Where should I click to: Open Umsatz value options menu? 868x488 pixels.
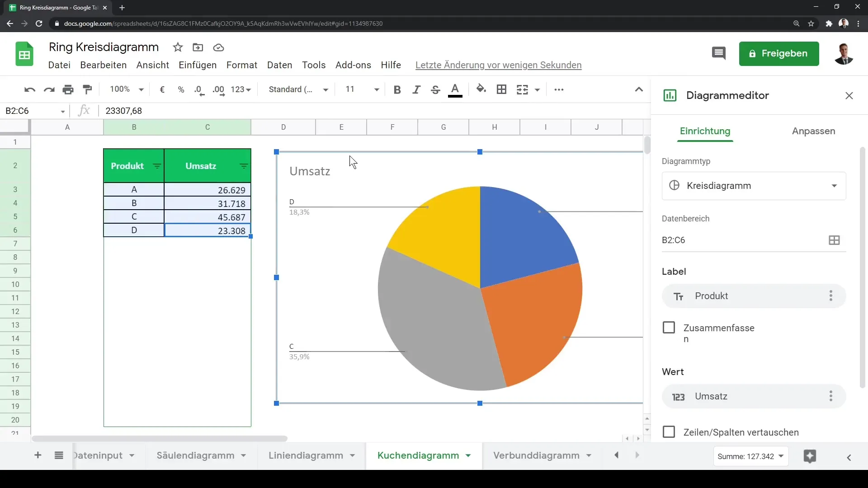tap(830, 396)
